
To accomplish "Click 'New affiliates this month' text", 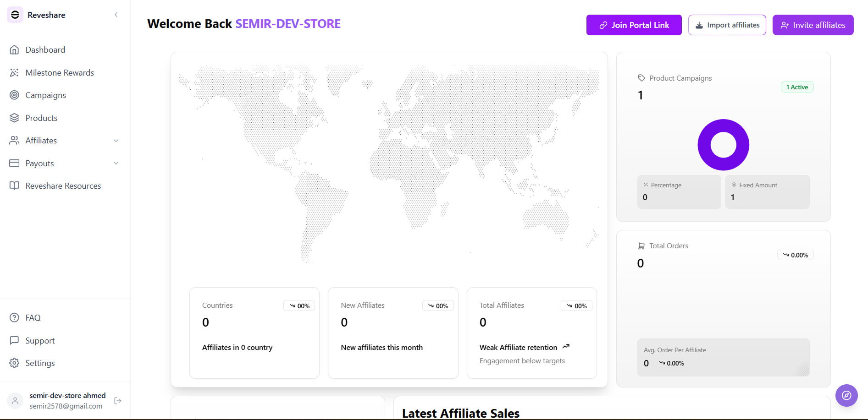I will (382, 348).
